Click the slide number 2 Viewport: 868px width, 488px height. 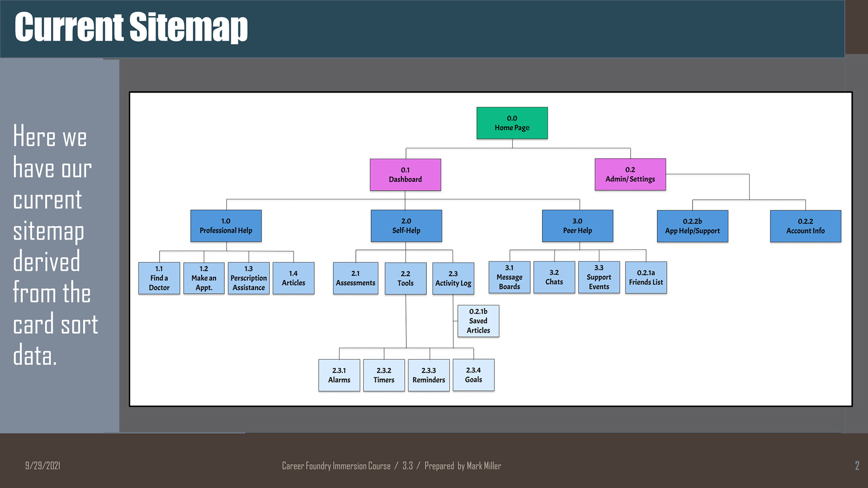pos(857,466)
